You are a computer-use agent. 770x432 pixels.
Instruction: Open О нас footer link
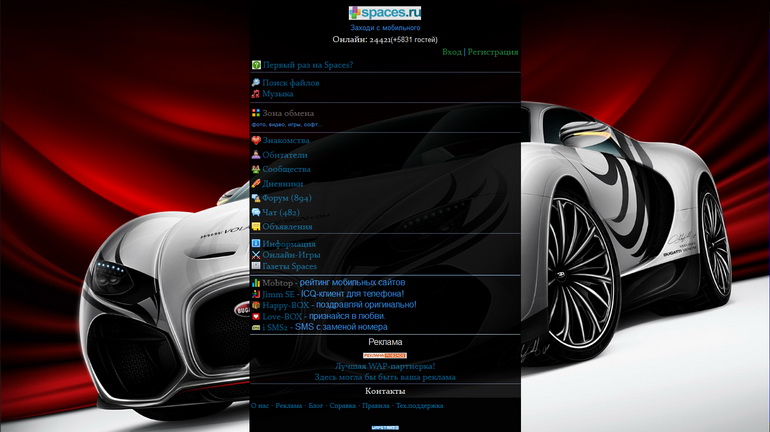coord(260,405)
